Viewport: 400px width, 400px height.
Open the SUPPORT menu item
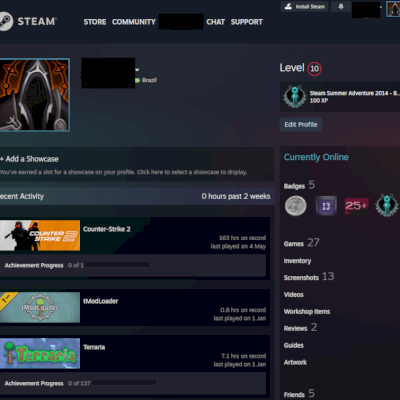coord(246,22)
